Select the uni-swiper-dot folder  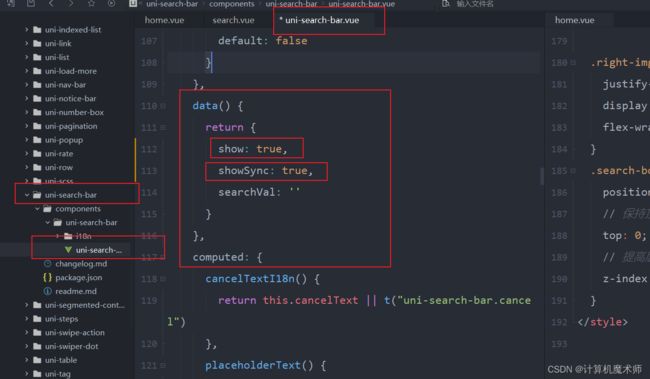pyautogui.click(x=71, y=346)
